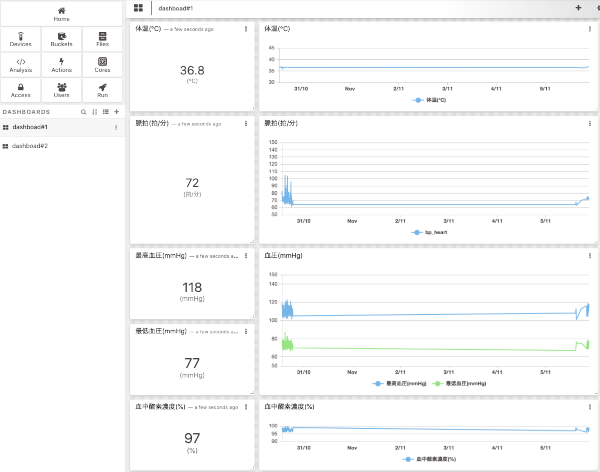The image size is (600, 472).
Task: Toggle bp_heart series in pulse chart legend
Action: coord(429,232)
